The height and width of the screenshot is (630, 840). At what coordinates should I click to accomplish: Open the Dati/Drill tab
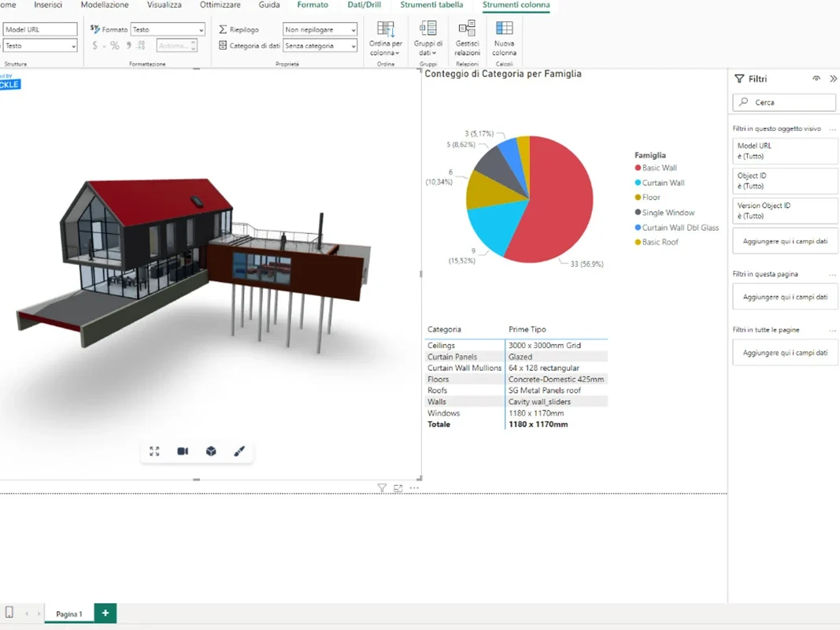coord(364,5)
